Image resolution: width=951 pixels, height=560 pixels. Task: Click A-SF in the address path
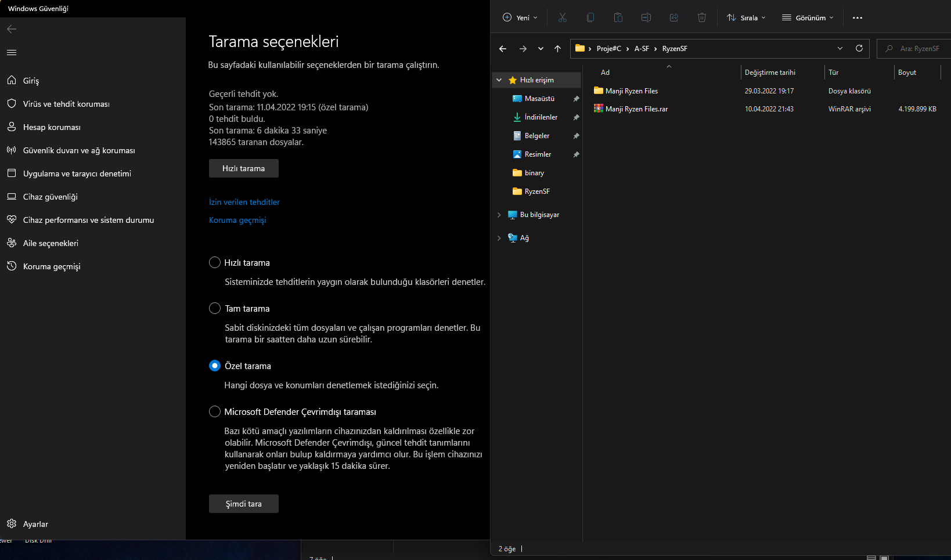(x=642, y=49)
